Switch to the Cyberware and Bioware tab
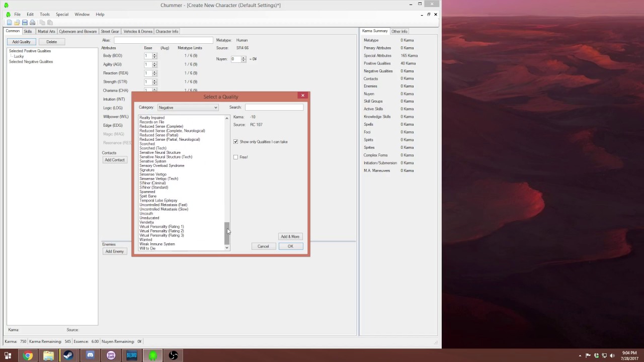Image resolution: width=644 pixels, height=362 pixels. tap(77, 32)
